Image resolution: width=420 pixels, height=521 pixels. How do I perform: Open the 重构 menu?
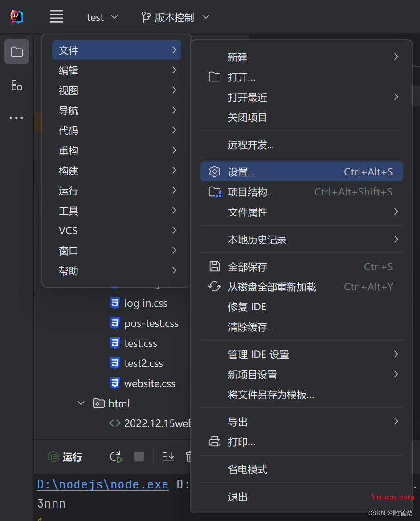pos(117,150)
